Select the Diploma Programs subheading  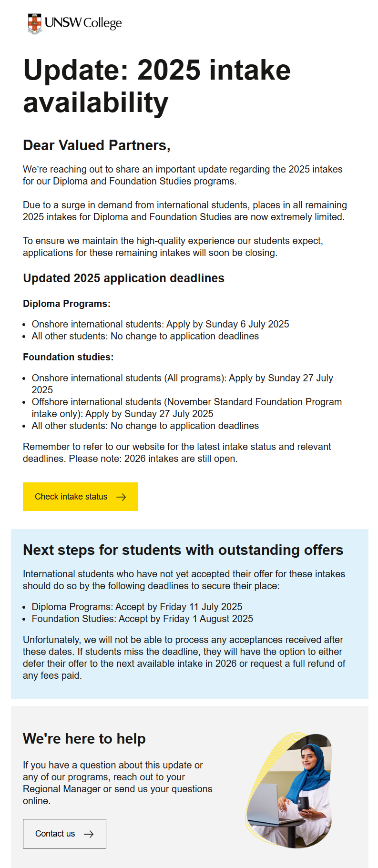(x=67, y=304)
